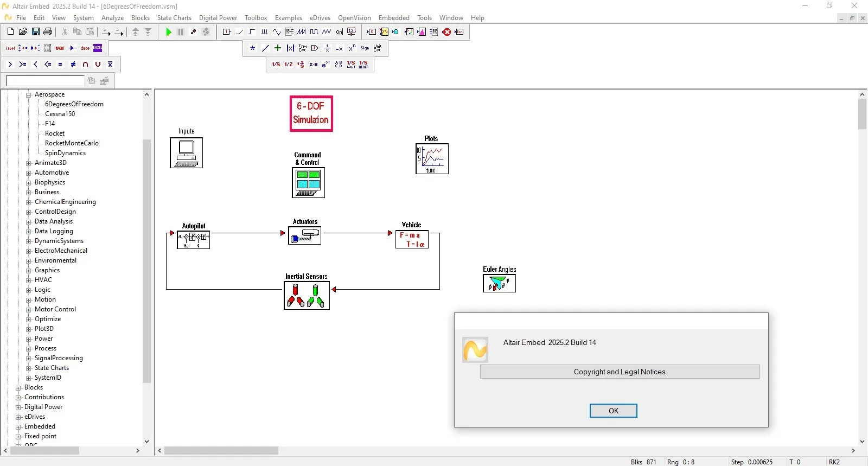This screenshot has height=466, width=868.
Task: Start the simulation with the green Run arrow
Action: point(168,32)
